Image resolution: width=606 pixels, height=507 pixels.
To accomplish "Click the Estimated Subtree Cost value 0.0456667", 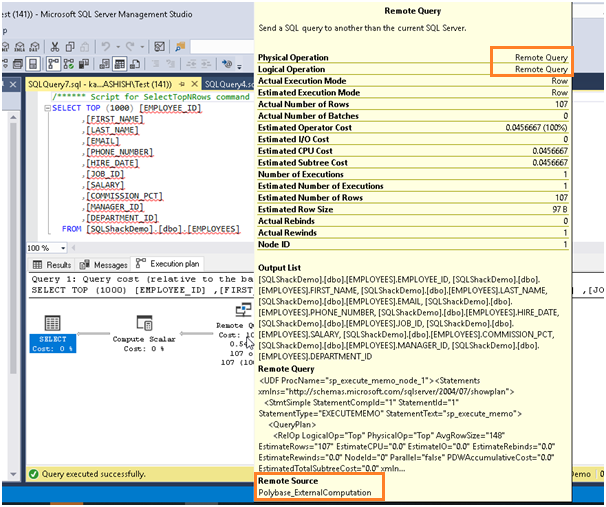I will coord(550,163).
